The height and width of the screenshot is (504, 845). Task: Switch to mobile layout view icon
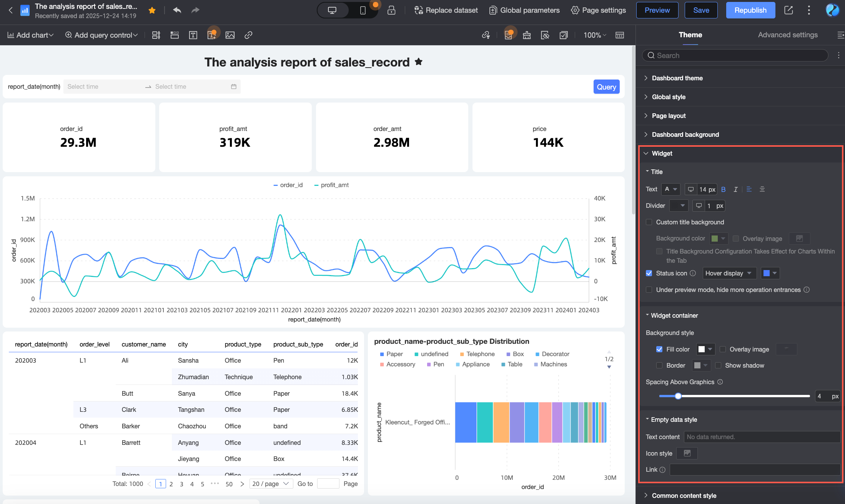pos(363,10)
